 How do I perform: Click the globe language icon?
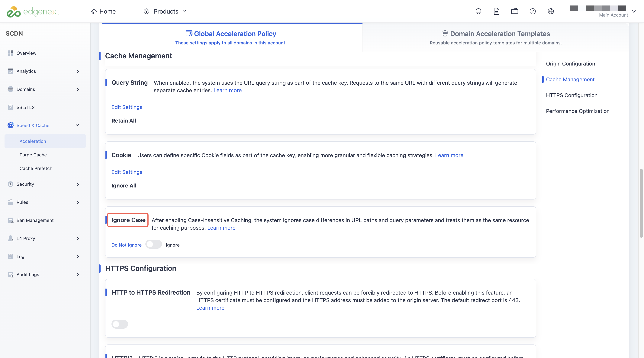click(550, 11)
